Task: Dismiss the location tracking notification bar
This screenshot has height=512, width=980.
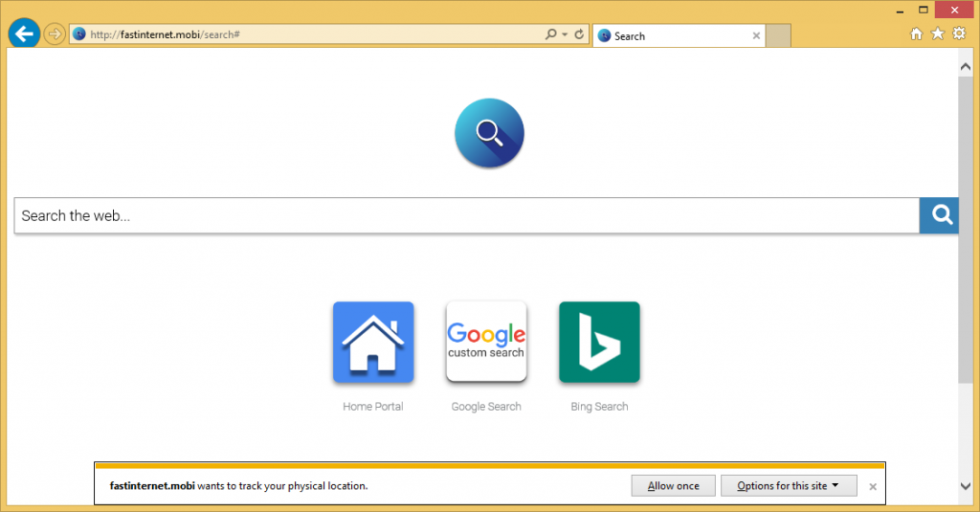Action: point(872,487)
